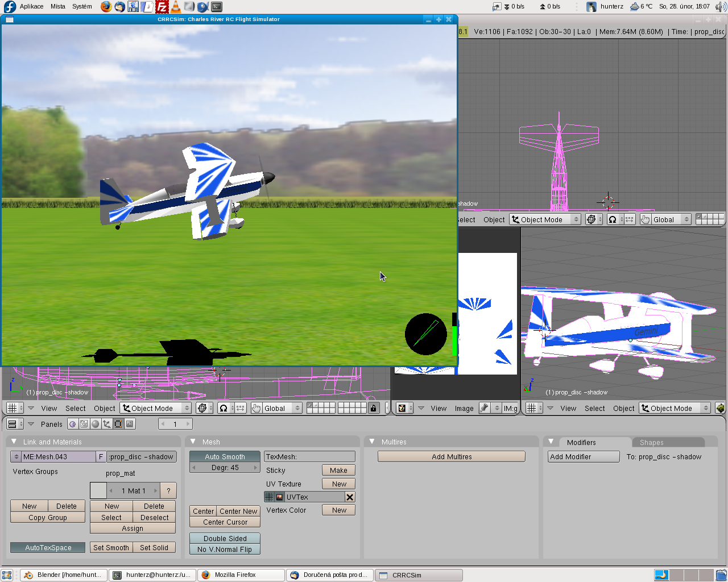Toggle the Auto Smooth option

click(x=225, y=457)
